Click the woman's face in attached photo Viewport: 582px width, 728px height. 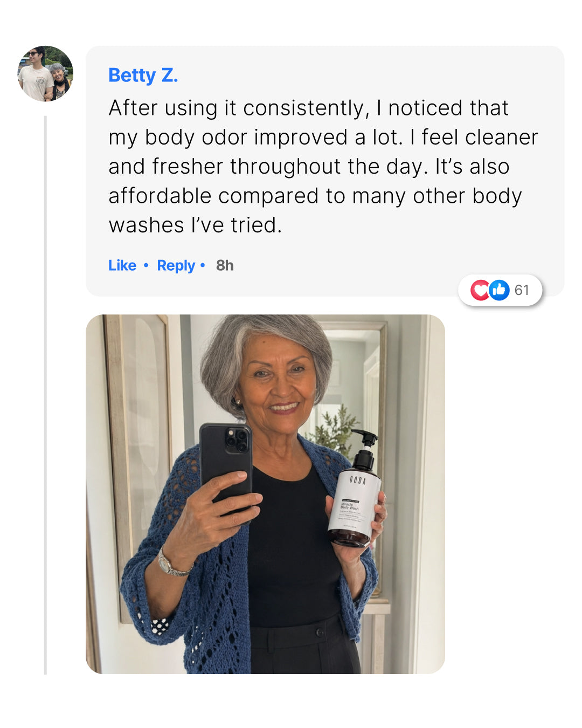(x=278, y=383)
